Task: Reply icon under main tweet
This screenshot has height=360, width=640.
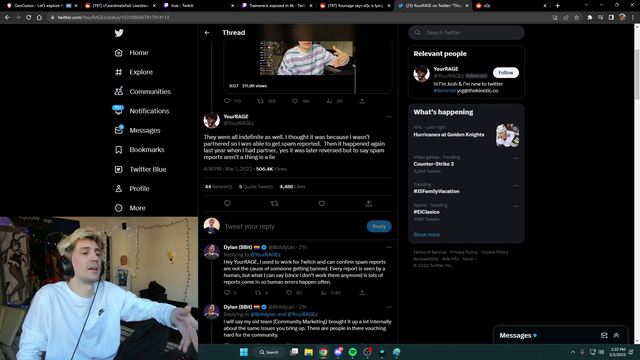Action: (x=227, y=203)
